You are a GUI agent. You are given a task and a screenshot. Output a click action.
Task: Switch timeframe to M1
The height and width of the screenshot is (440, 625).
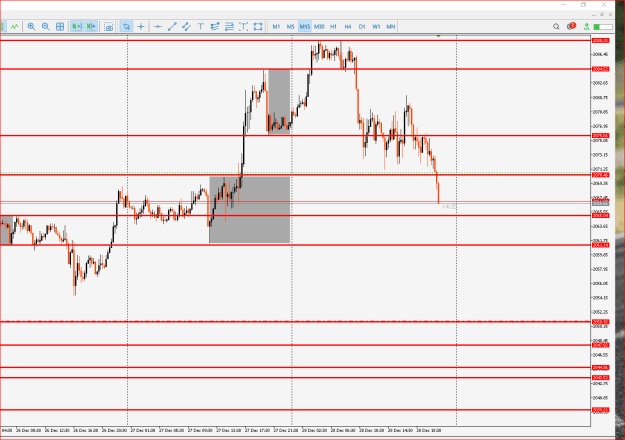[276, 27]
